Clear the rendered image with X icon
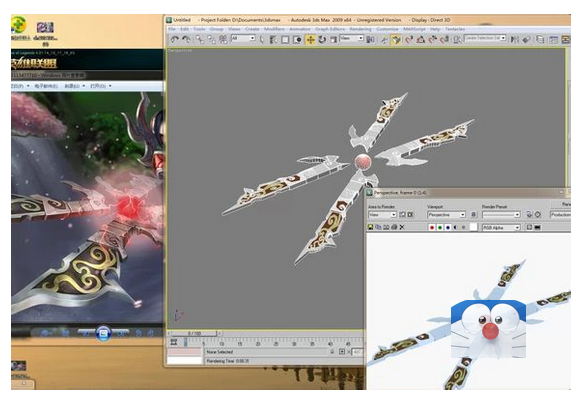The height and width of the screenshot is (408, 576). coord(402,227)
